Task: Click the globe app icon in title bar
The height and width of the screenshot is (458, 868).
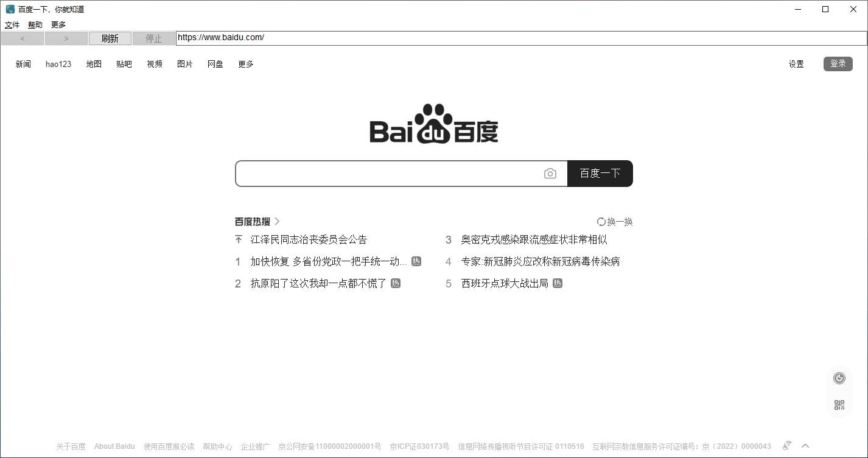Action: point(10,9)
